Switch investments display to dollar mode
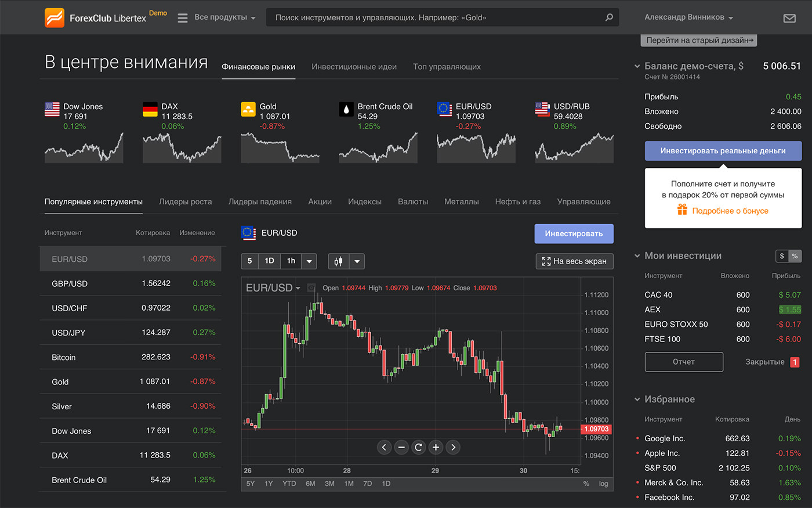This screenshot has width=812, height=508. 782,256
